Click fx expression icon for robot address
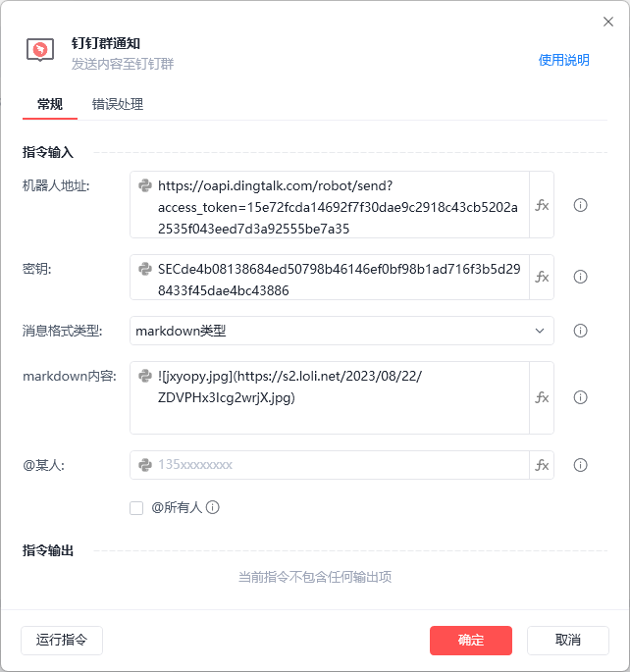 click(x=542, y=205)
